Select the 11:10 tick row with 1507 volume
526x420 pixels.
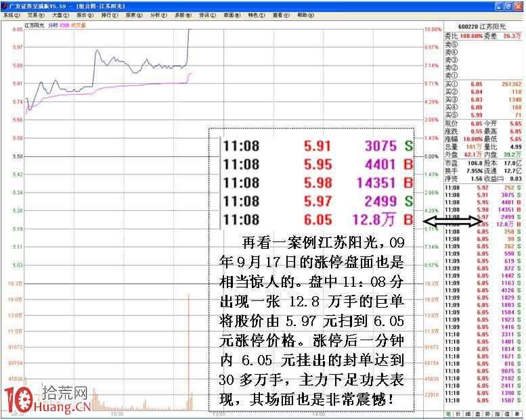[x=483, y=400]
